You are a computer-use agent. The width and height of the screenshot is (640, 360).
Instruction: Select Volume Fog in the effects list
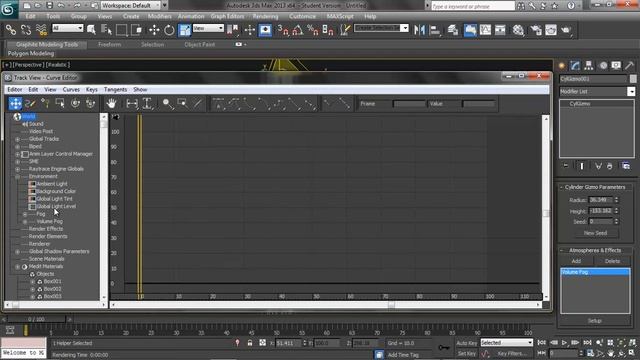[595, 272]
